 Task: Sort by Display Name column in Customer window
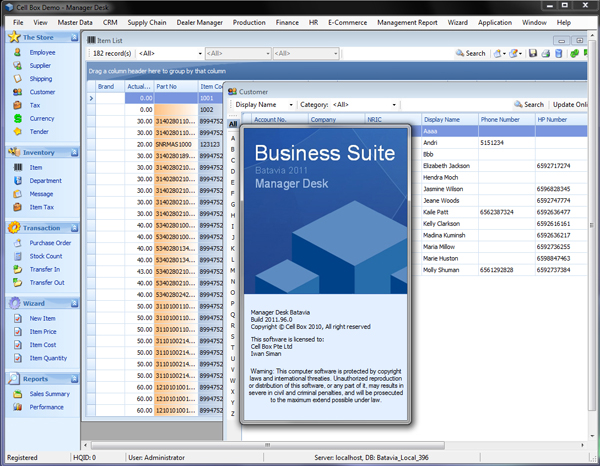(x=450, y=119)
